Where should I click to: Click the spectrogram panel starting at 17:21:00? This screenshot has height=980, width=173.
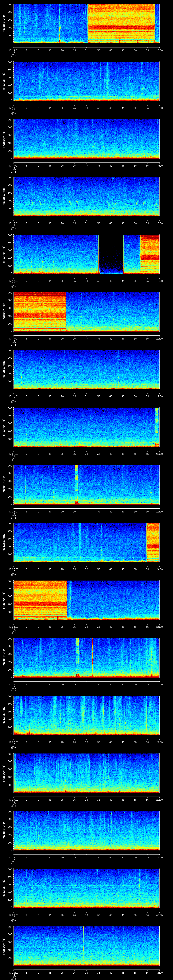click(x=87, y=427)
